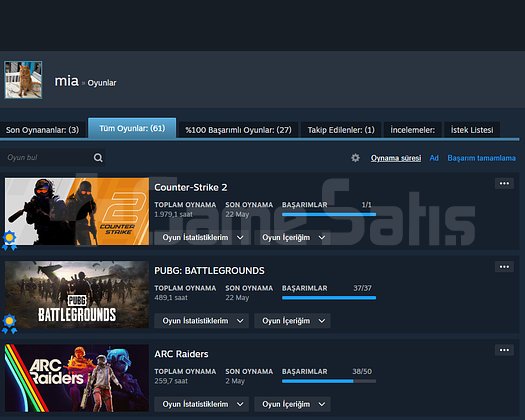Open the %100 Başarımlı Oyunlar (27) tab

tap(238, 130)
